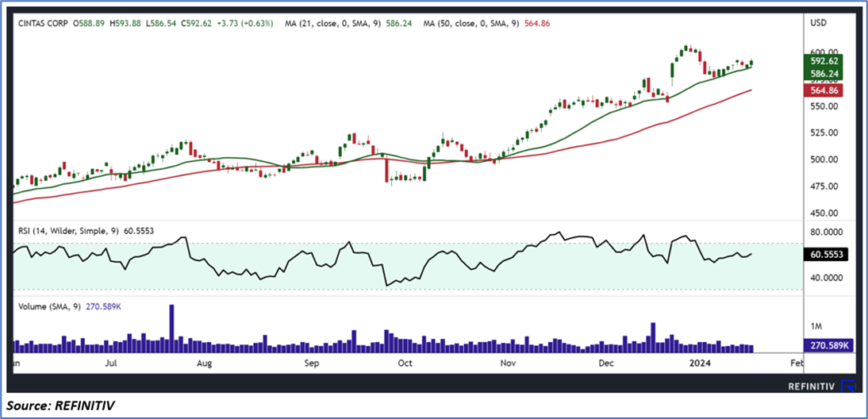The width and height of the screenshot is (868, 419).
Task: Click the Source: REFINITIV caption
Action: pos(61,406)
